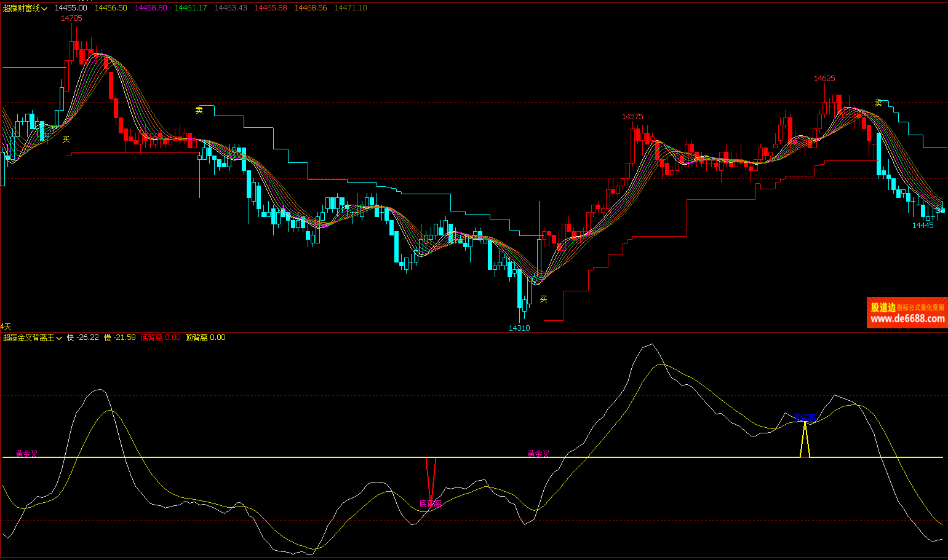Click the 14705 high price label
This screenshot has height=560, width=948.
coord(71,18)
